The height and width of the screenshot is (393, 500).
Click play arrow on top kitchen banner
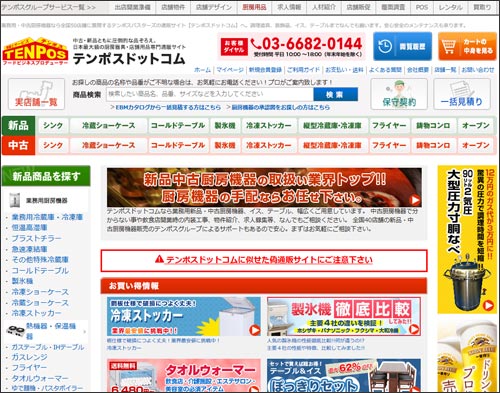tap(415, 200)
